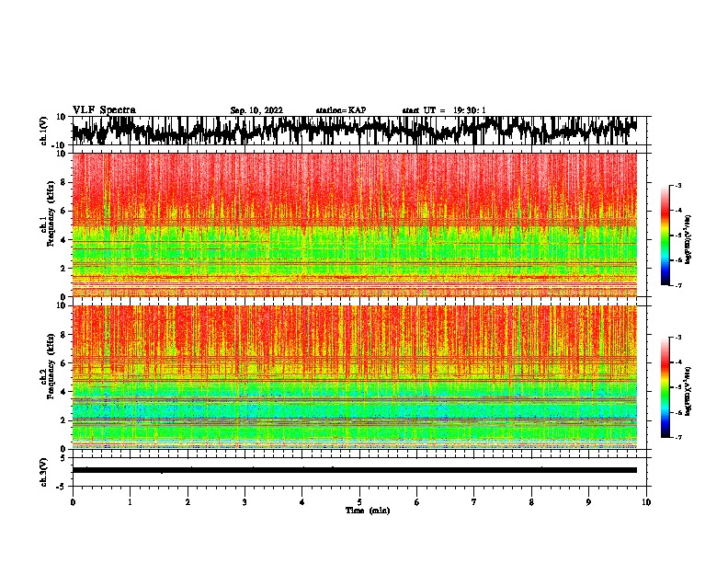Click the "Time (min)" x-axis label

click(x=368, y=511)
